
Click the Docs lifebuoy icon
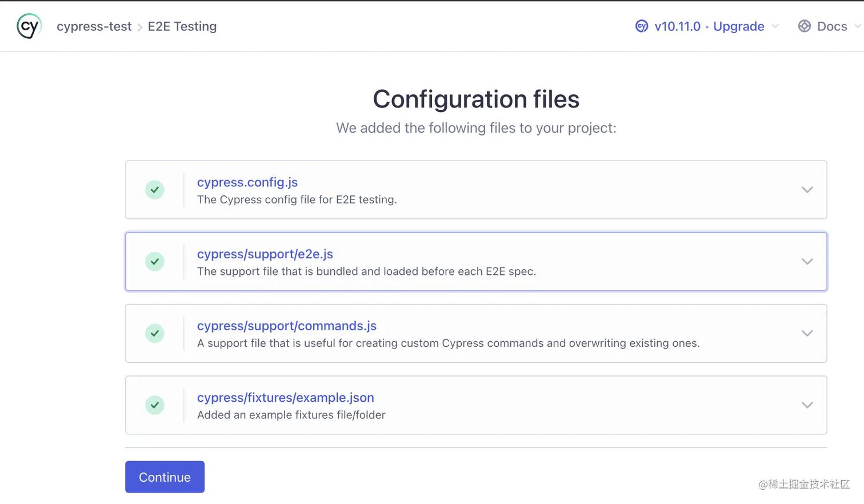[x=805, y=26]
